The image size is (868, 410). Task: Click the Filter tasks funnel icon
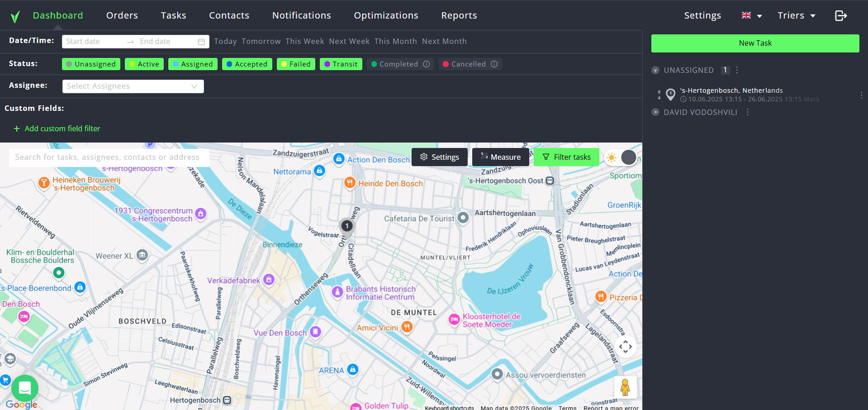pos(546,157)
